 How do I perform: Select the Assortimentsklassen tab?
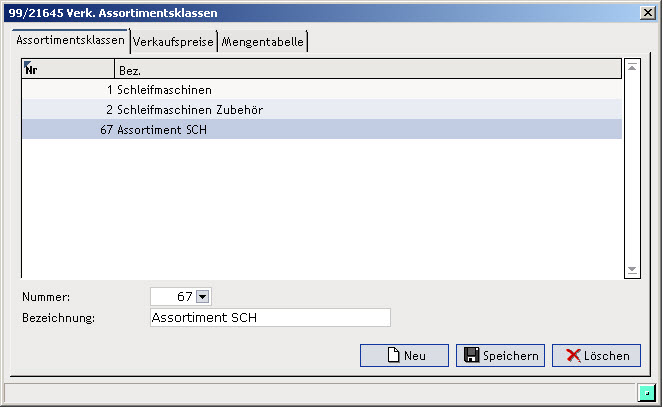point(71,40)
